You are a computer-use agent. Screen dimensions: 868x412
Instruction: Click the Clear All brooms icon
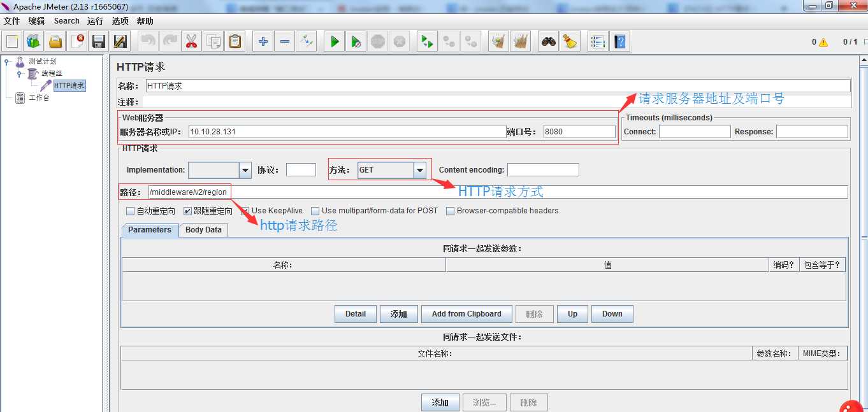[521, 41]
